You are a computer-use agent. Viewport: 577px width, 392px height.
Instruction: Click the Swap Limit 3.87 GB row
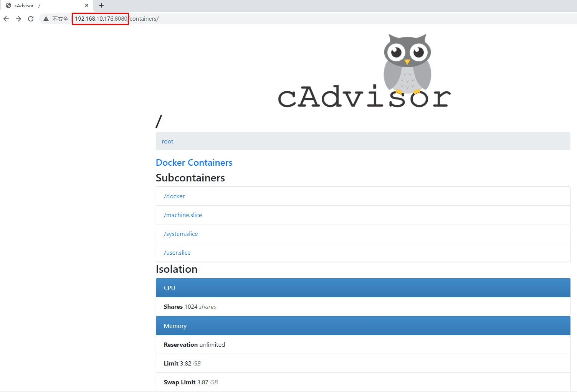pyautogui.click(x=363, y=382)
